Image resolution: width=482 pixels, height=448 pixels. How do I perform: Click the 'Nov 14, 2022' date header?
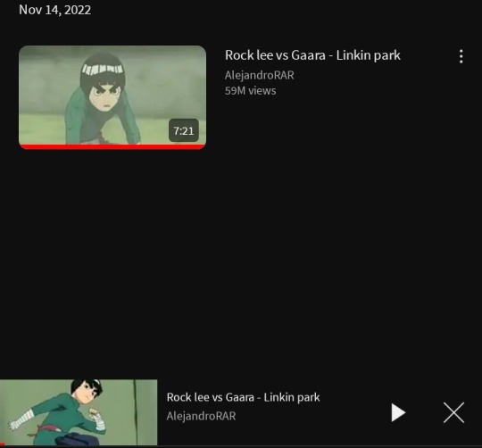click(54, 10)
